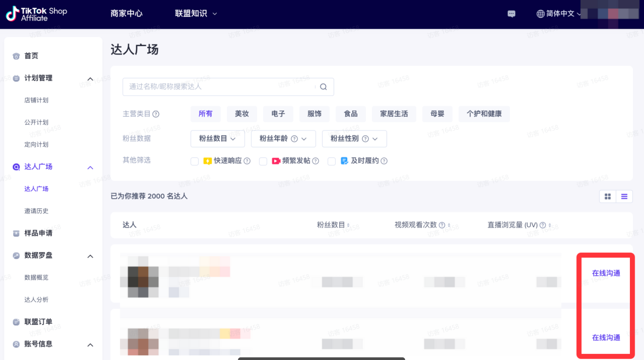The height and width of the screenshot is (360, 644).
Task: Click the search magnifier icon
Action: pyautogui.click(x=323, y=87)
